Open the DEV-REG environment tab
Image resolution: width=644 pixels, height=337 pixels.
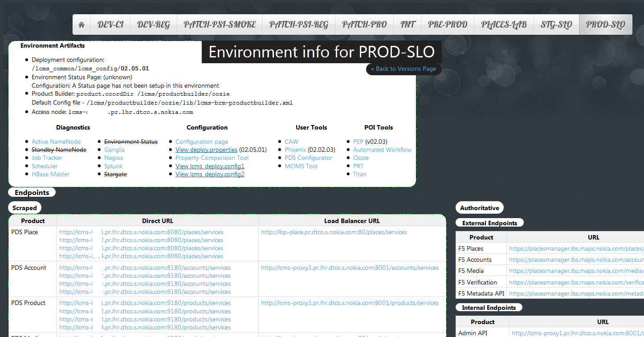coord(154,24)
